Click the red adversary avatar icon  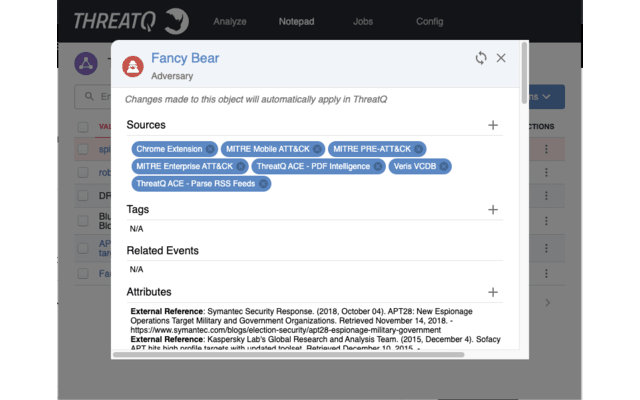click(133, 66)
